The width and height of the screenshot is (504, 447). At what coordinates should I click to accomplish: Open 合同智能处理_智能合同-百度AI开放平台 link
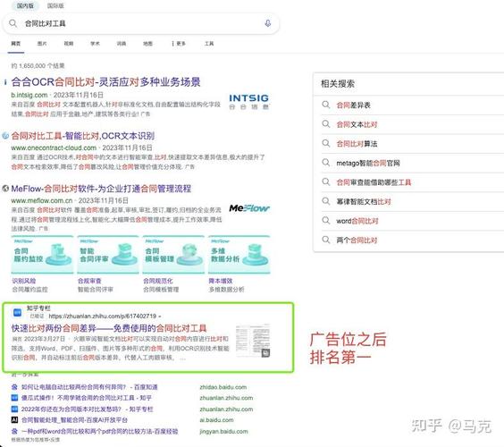[74, 420]
